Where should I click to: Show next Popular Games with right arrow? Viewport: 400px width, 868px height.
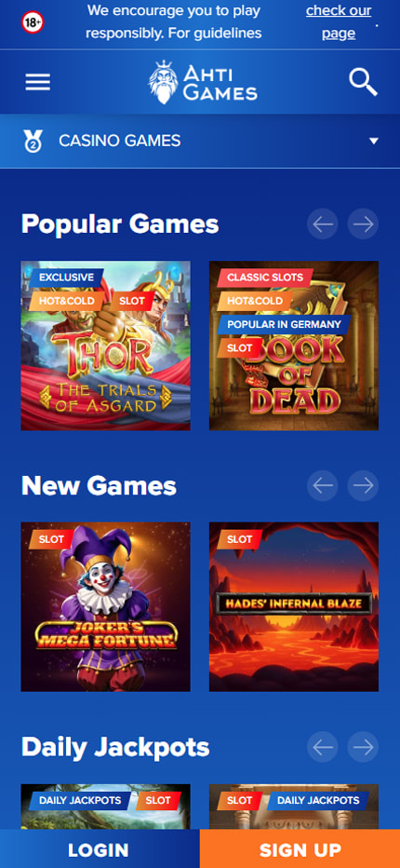tap(363, 224)
